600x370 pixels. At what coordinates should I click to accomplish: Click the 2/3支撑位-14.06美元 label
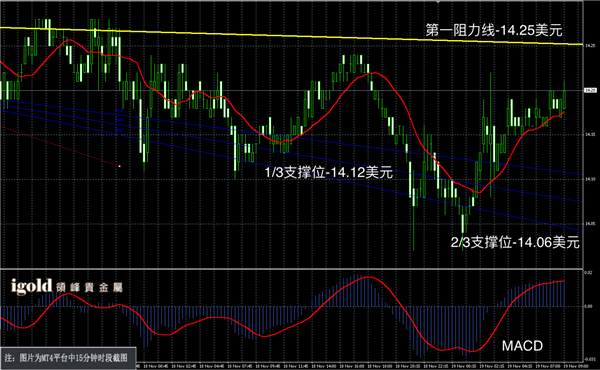515,242
